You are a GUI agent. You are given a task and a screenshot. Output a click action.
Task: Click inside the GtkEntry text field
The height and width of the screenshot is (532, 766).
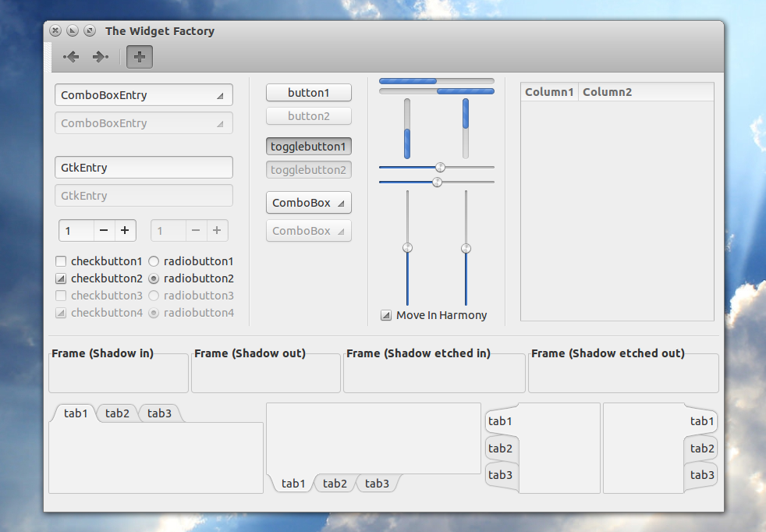click(144, 167)
